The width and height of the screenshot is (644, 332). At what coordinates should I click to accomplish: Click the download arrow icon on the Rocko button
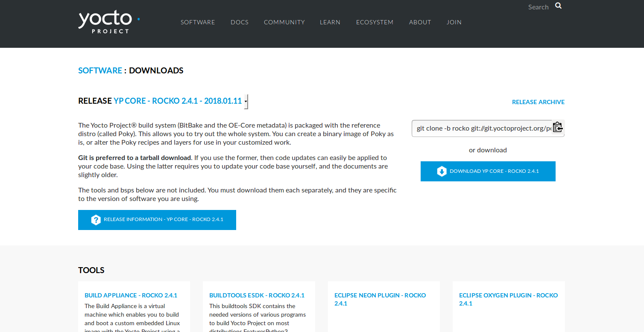[442, 171]
